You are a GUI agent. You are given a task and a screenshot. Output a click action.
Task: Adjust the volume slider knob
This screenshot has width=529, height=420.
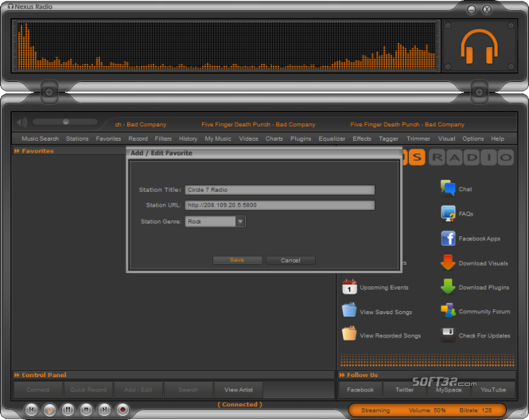point(66,122)
